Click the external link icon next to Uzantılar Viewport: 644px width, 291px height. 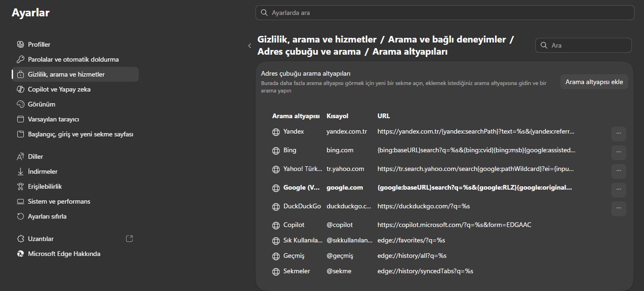tap(129, 239)
